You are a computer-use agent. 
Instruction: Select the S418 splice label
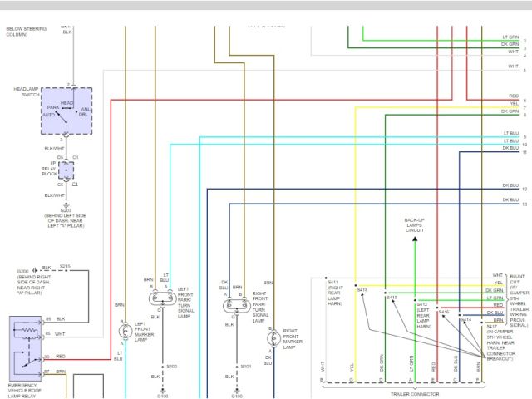[x=362, y=289]
